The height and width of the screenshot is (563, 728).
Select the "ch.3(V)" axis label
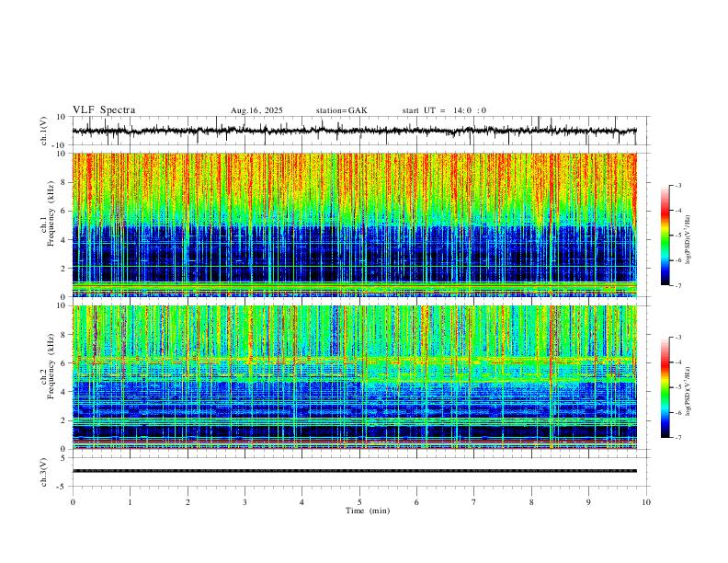[x=44, y=473]
